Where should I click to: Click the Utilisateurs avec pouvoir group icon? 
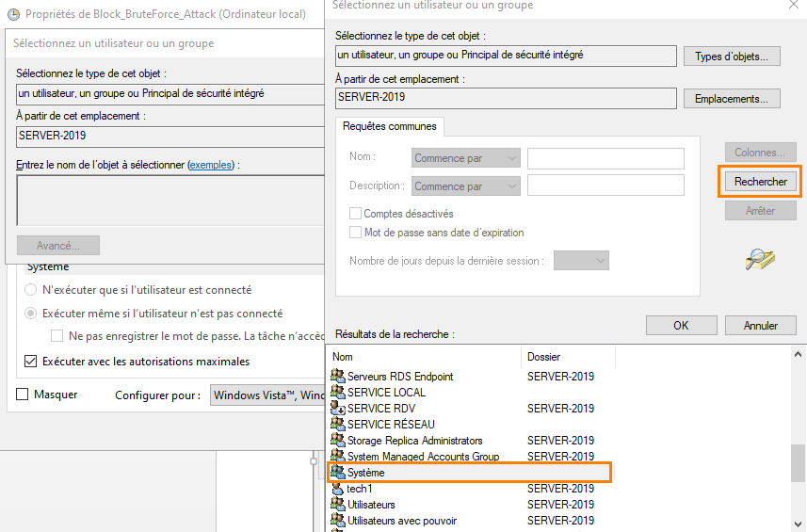(x=339, y=521)
